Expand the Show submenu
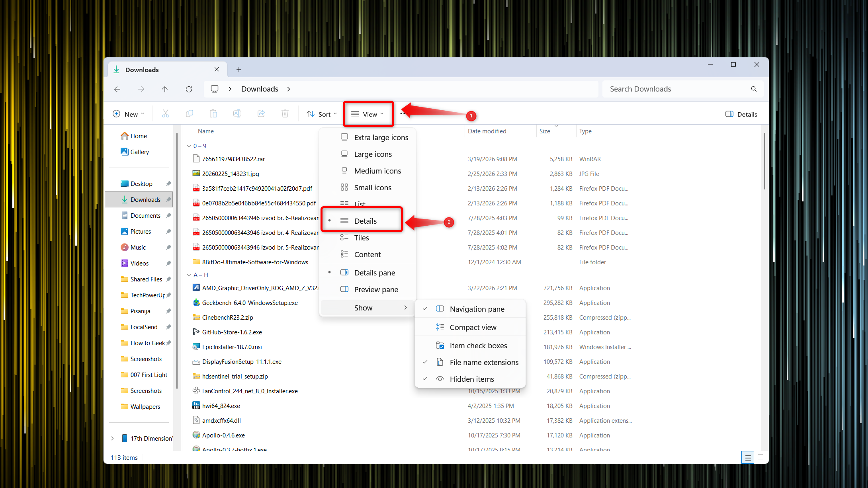868x488 pixels. pyautogui.click(x=368, y=308)
